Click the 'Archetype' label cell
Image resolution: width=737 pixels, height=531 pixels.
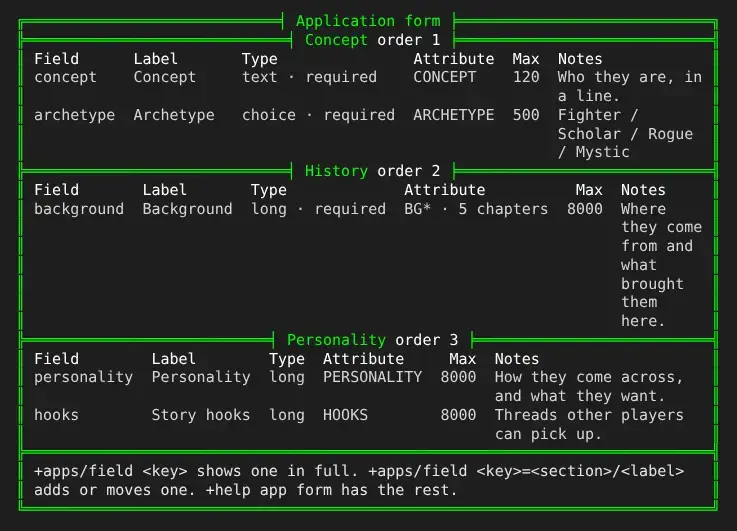coord(174,115)
